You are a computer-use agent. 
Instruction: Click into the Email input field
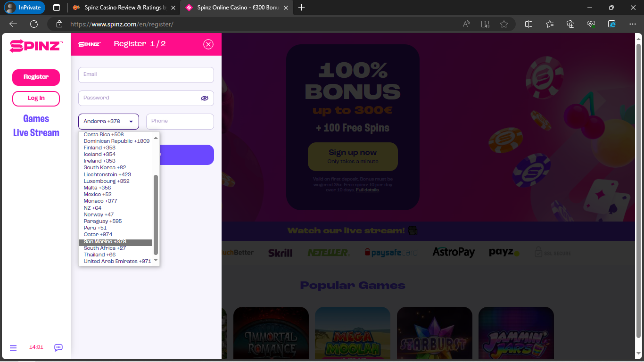tap(146, 74)
